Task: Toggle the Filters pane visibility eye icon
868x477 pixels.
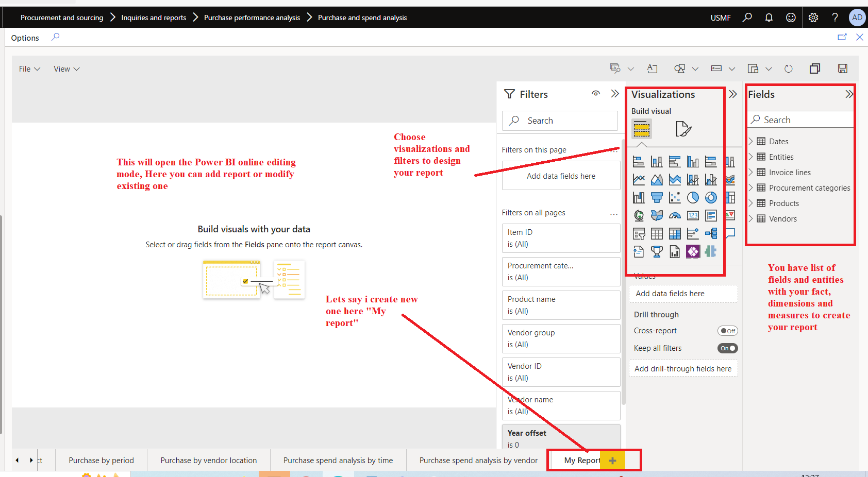Action: coord(596,94)
